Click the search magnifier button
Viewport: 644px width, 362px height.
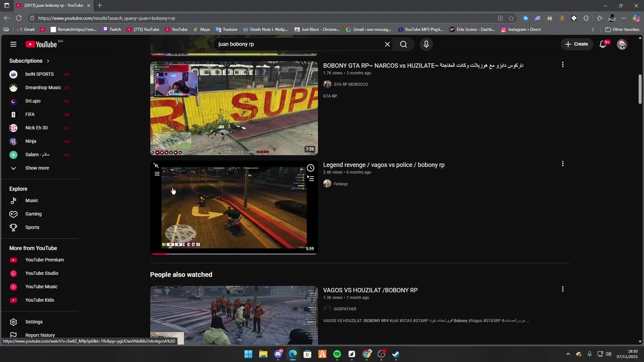404,44
